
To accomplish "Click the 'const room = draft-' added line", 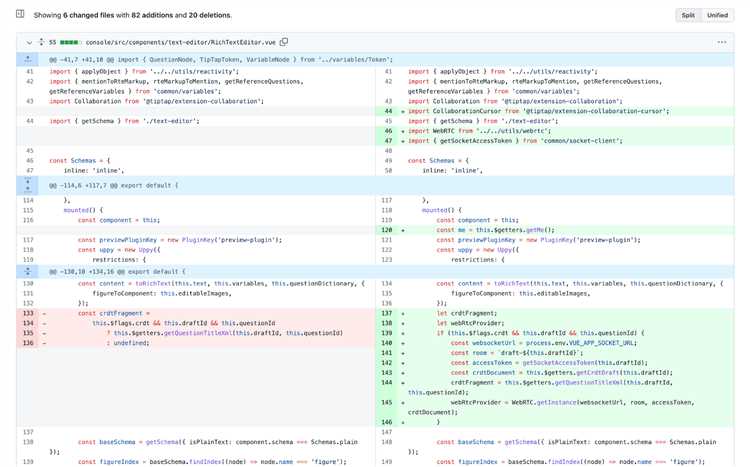I will pyautogui.click(x=517, y=353).
